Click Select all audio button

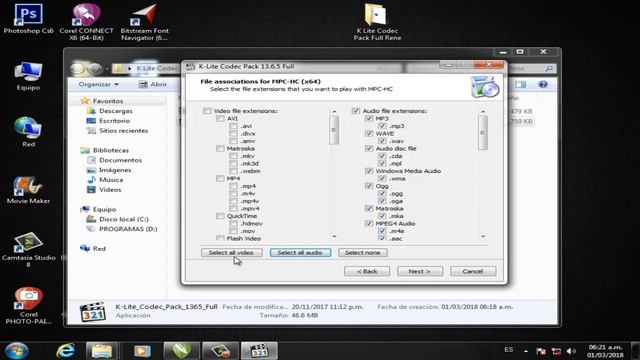tap(300, 253)
